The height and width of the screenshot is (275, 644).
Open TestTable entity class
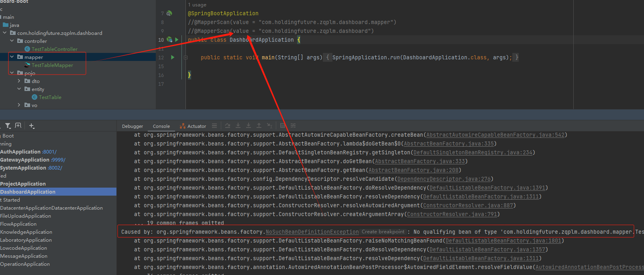pos(50,97)
